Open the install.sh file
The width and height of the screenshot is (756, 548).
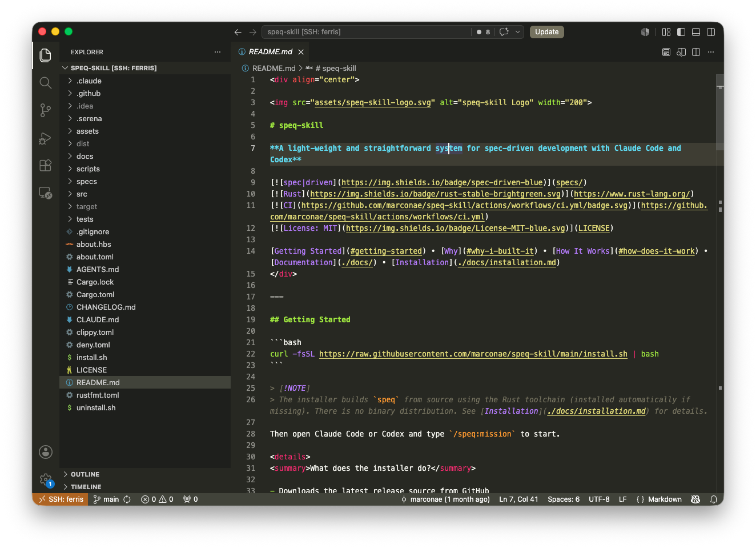coord(145,357)
